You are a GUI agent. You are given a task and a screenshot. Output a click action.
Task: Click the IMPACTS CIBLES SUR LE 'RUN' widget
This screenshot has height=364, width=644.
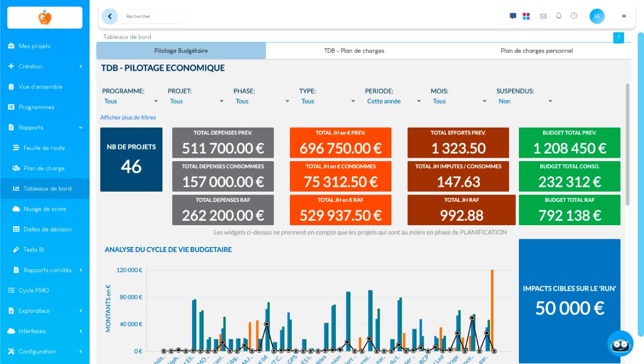(x=569, y=301)
